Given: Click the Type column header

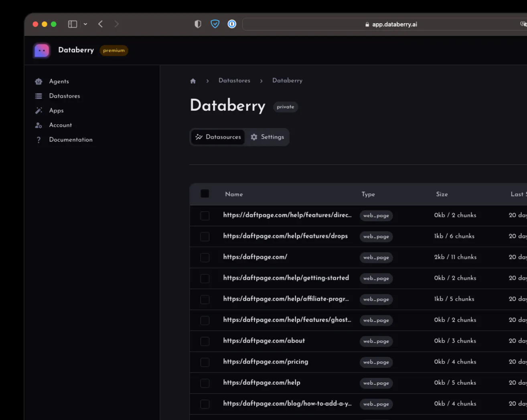Looking at the screenshot, I should coord(368,194).
